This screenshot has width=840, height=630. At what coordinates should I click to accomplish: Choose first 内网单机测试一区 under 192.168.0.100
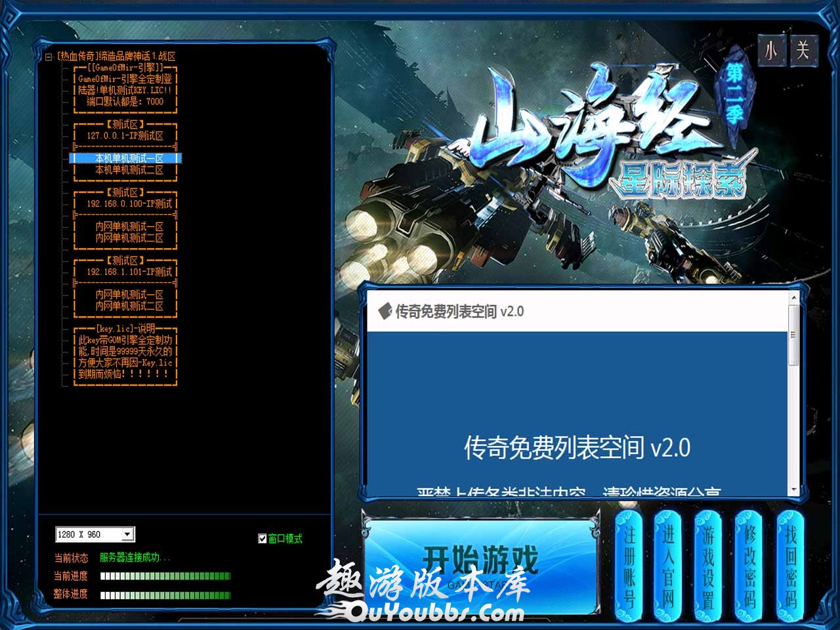coord(129,226)
